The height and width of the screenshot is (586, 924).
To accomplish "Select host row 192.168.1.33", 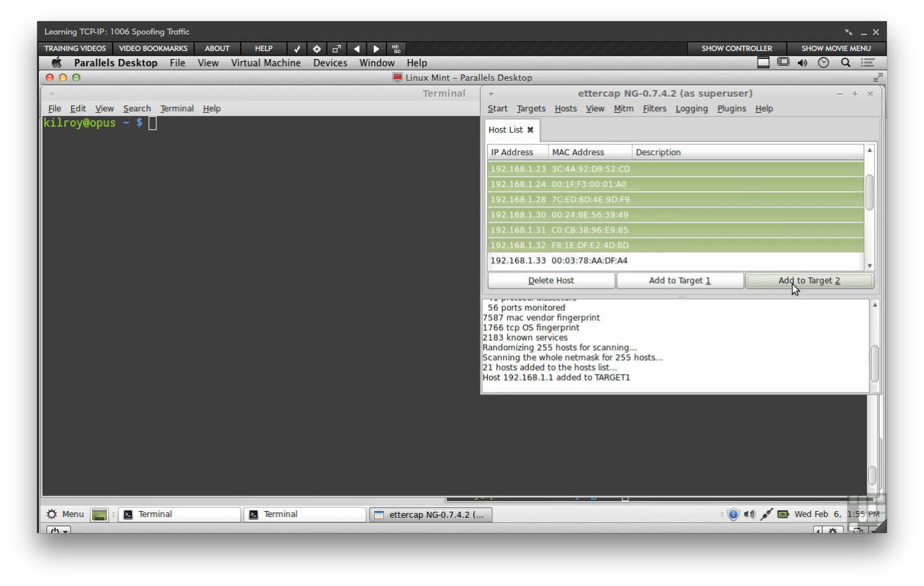I will point(675,261).
